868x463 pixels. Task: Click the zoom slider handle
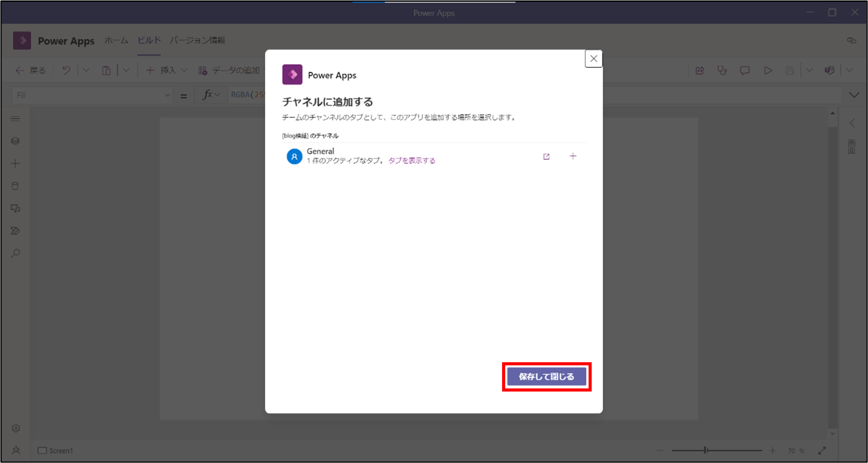click(705, 451)
